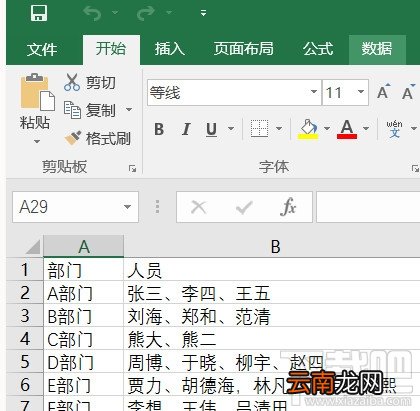The width and height of the screenshot is (420, 411).
Task: Select row 6 header
Action: click(x=25, y=385)
